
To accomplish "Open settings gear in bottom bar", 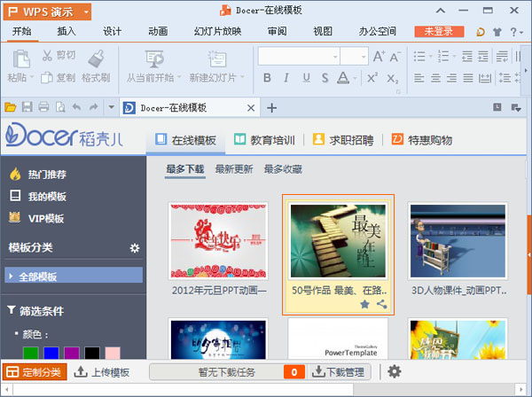I will 395,371.
